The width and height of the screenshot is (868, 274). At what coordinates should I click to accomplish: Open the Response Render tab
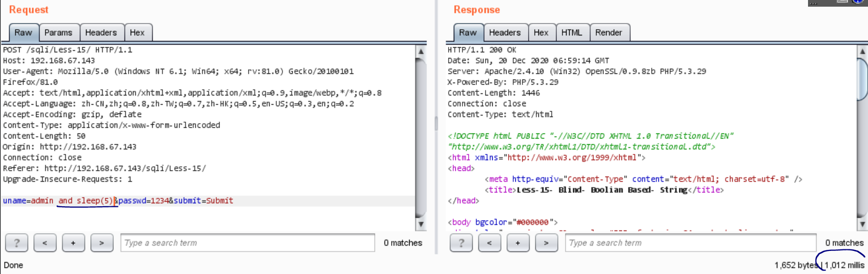coord(609,32)
